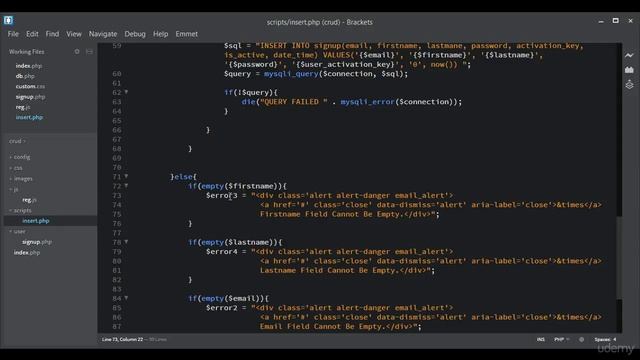Viewport: 640px width, 360px height.
Task: Open the Navigate menu
Action: (103, 34)
